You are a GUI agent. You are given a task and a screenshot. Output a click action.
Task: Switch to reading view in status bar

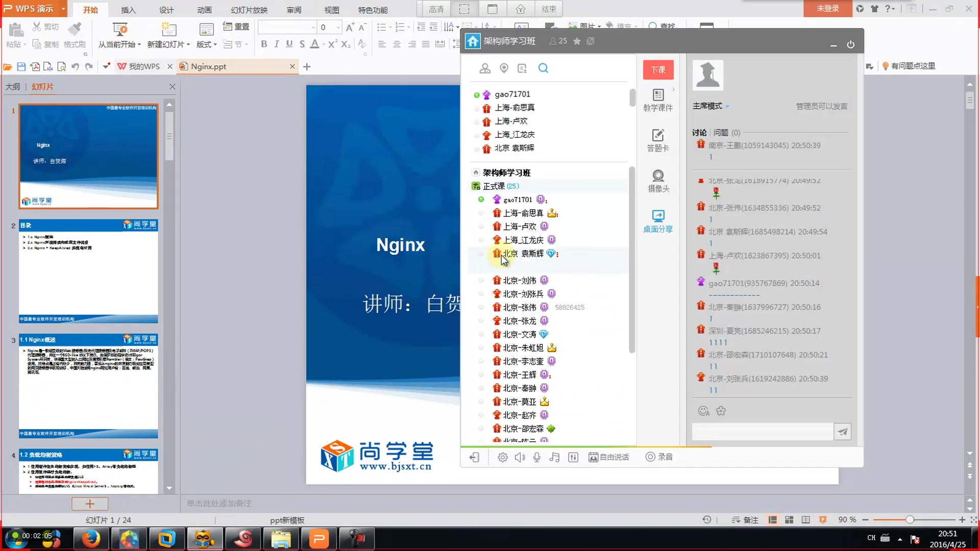(x=805, y=520)
